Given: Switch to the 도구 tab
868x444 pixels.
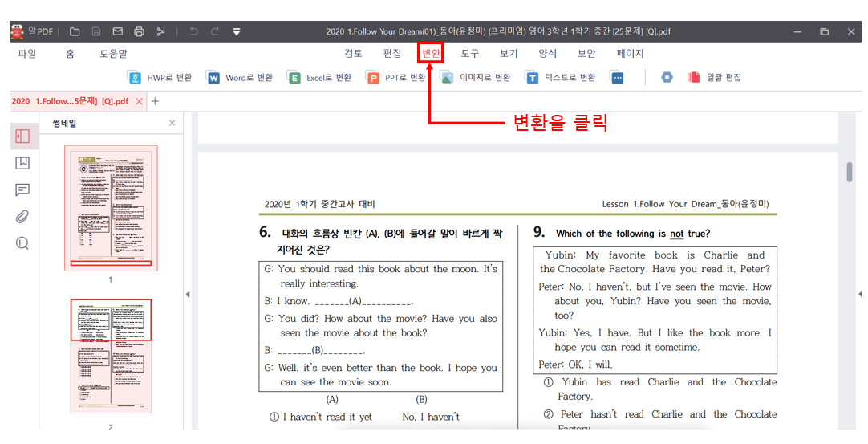Looking at the screenshot, I should coord(469,53).
